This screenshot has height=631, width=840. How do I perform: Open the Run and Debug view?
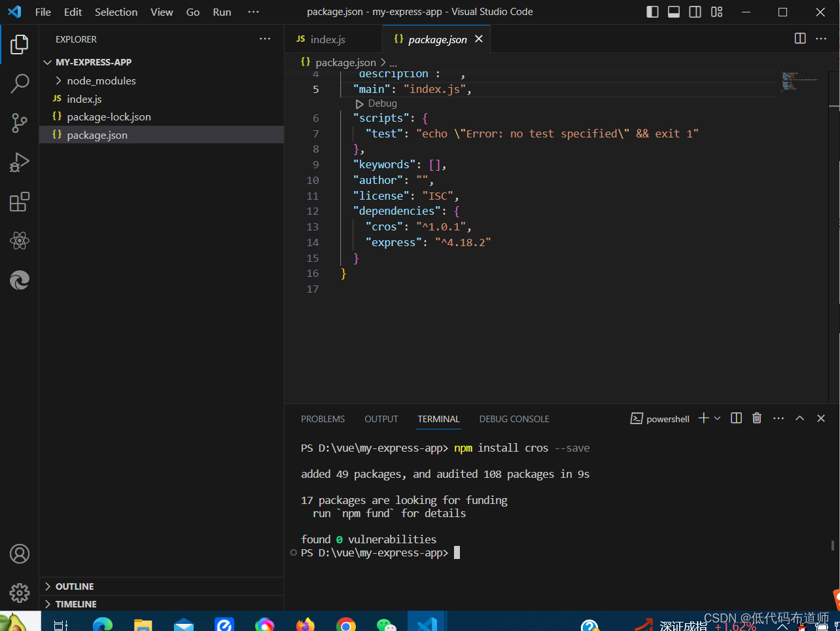click(20, 162)
